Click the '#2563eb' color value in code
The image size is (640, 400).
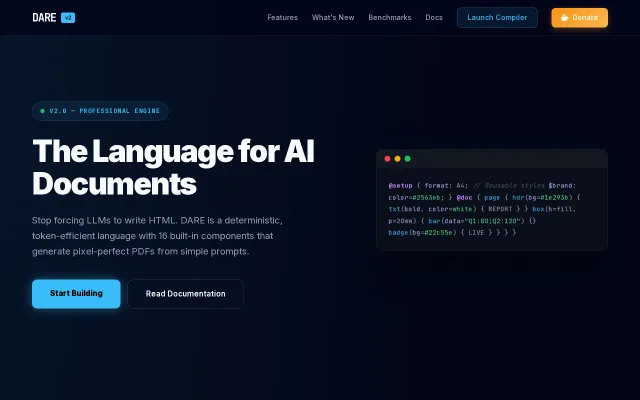427,198
